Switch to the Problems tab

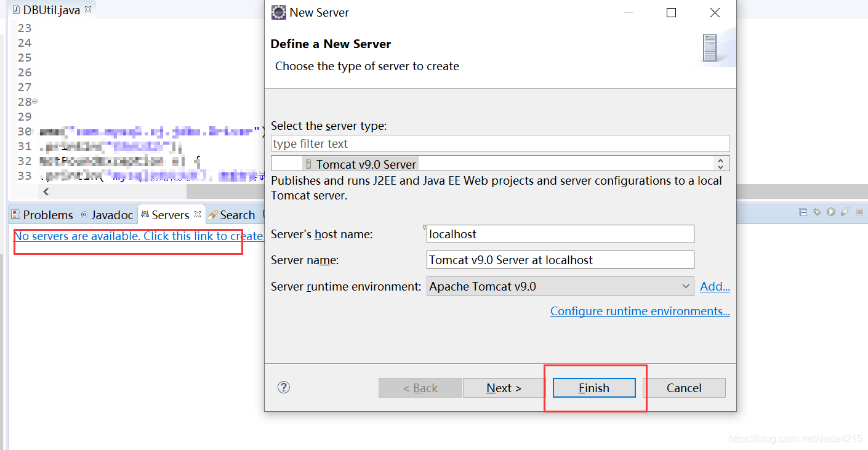[x=42, y=215]
